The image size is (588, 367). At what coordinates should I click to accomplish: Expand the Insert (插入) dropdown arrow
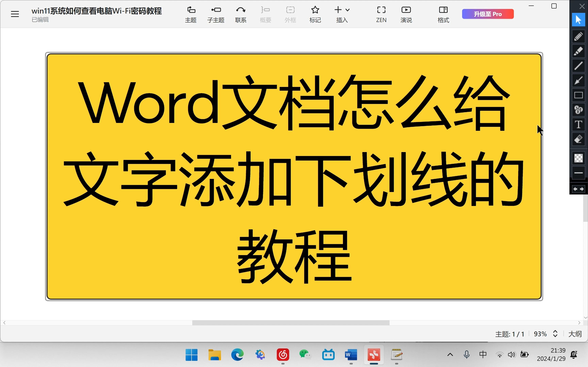pos(347,10)
